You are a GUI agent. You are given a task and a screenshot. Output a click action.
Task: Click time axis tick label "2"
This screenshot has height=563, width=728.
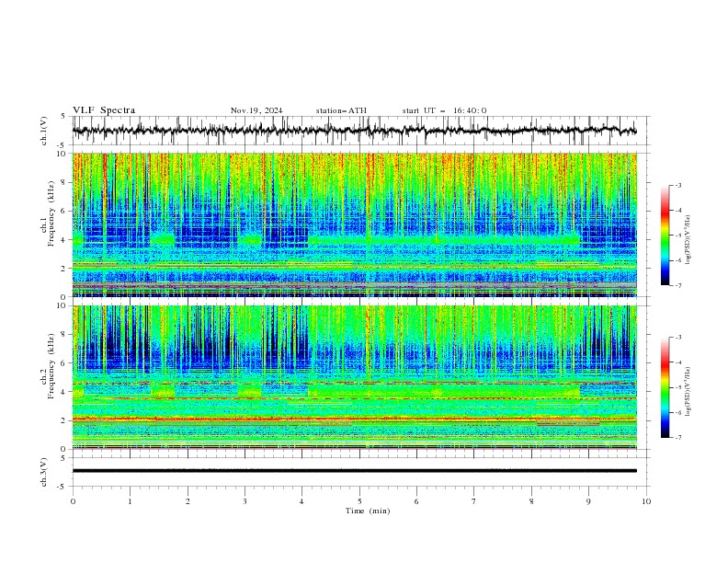point(188,501)
